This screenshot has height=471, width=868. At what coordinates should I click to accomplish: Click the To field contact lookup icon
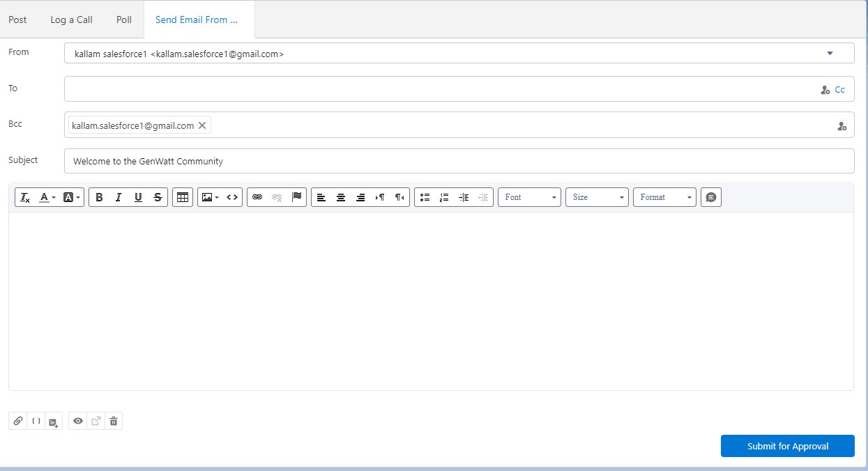pyautogui.click(x=825, y=90)
